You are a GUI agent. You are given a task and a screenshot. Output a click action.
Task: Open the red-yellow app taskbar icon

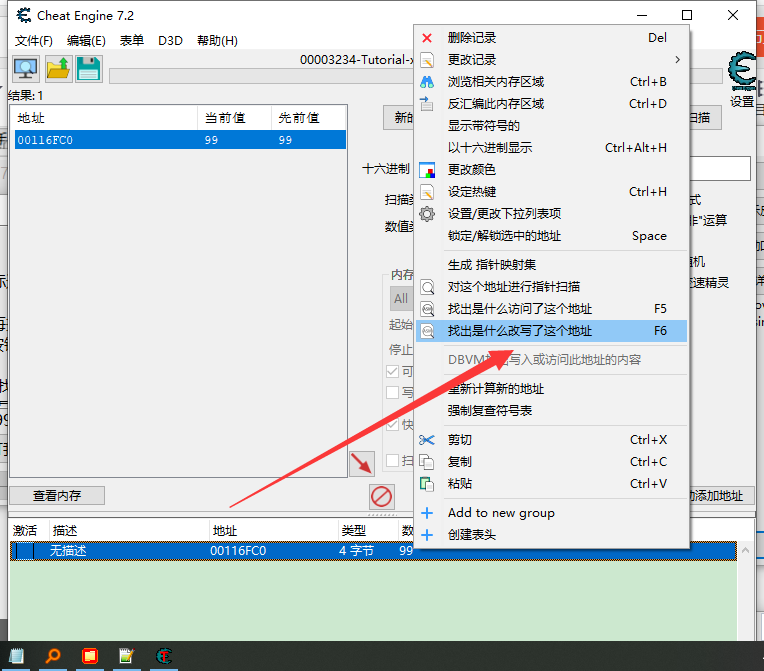coord(90,656)
